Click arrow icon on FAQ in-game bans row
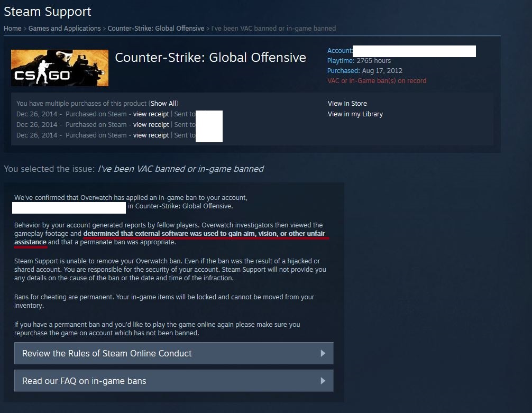This screenshot has height=413, width=532. (323, 381)
